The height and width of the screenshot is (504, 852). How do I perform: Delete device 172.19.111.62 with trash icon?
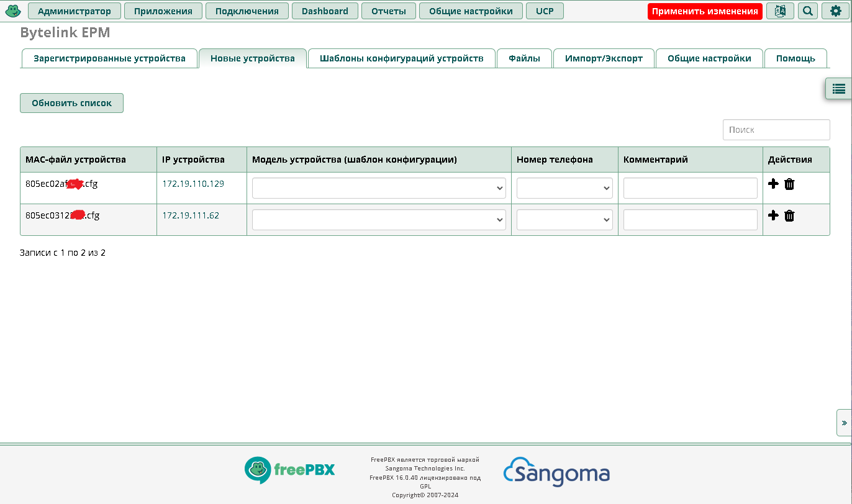click(789, 215)
